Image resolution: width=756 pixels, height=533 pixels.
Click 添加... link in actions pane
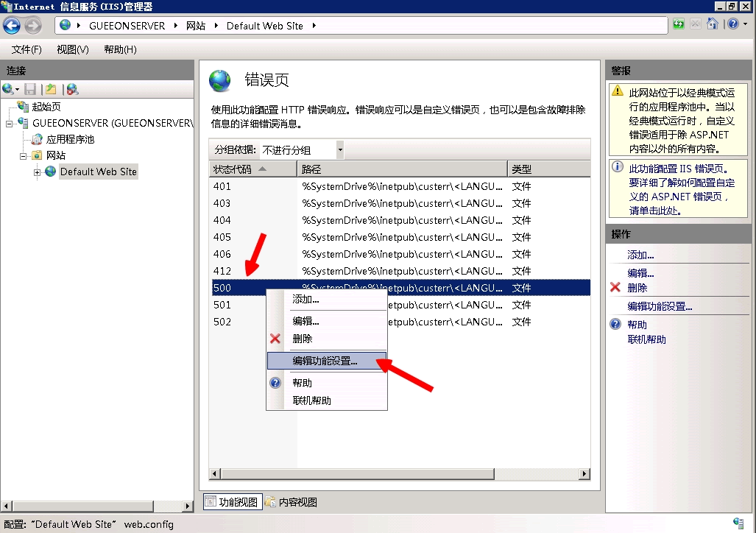(x=640, y=255)
